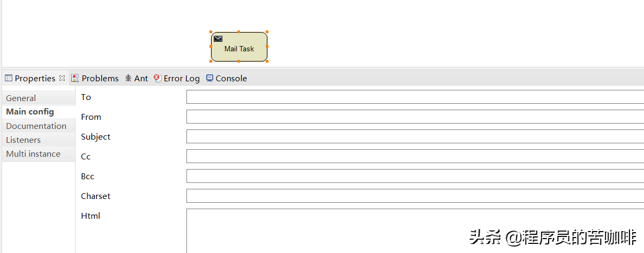Open the Console tab
644x253 pixels.
[x=231, y=78]
